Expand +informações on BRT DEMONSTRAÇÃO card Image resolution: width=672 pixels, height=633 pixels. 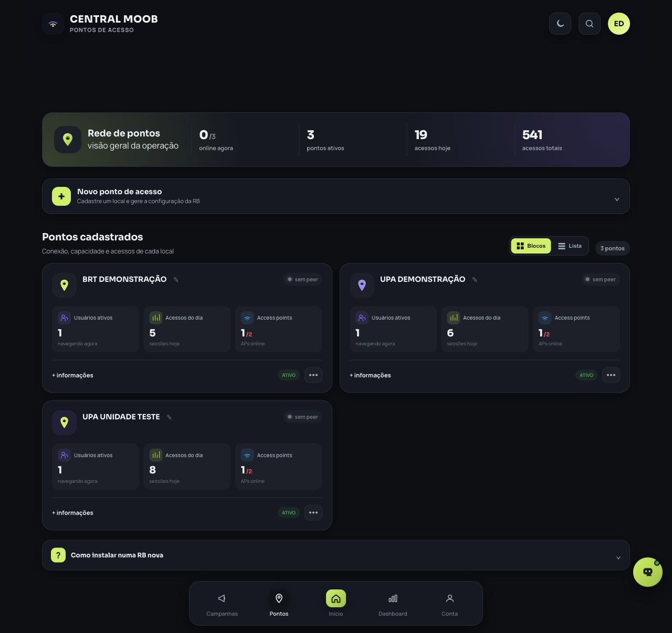tap(72, 375)
